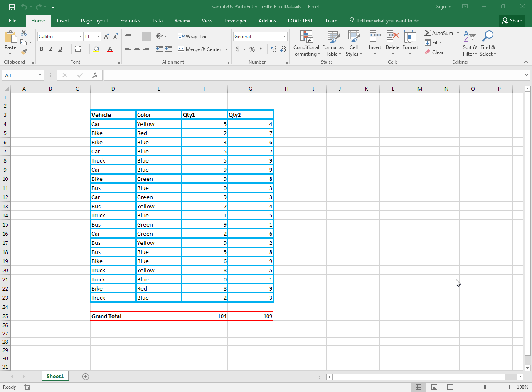
Task: Open the Number Format dropdown showing General
Action: pyautogui.click(x=260, y=36)
